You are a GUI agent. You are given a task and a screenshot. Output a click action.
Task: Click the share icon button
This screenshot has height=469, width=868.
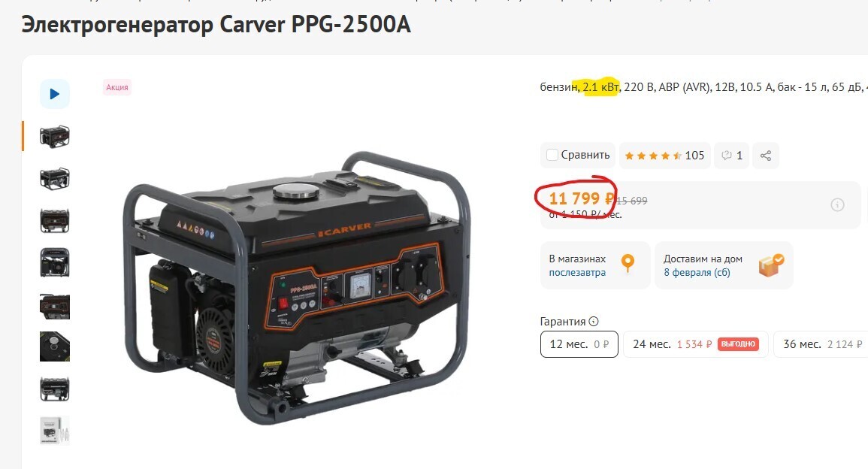tap(766, 156)
